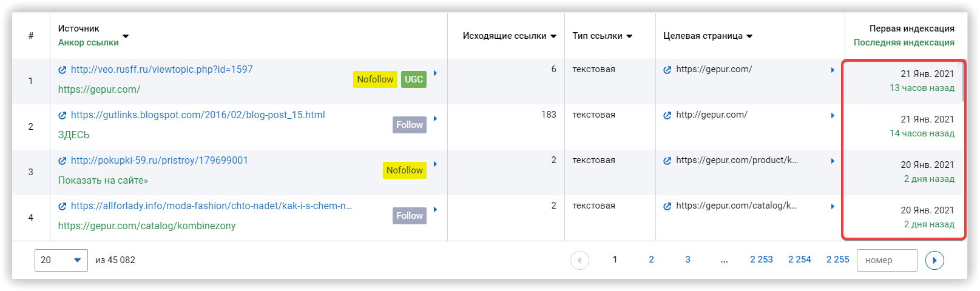980x291 pixels.
Task: Open veo.rusff.ru viewtopic source link
Action: pos(162,70)
